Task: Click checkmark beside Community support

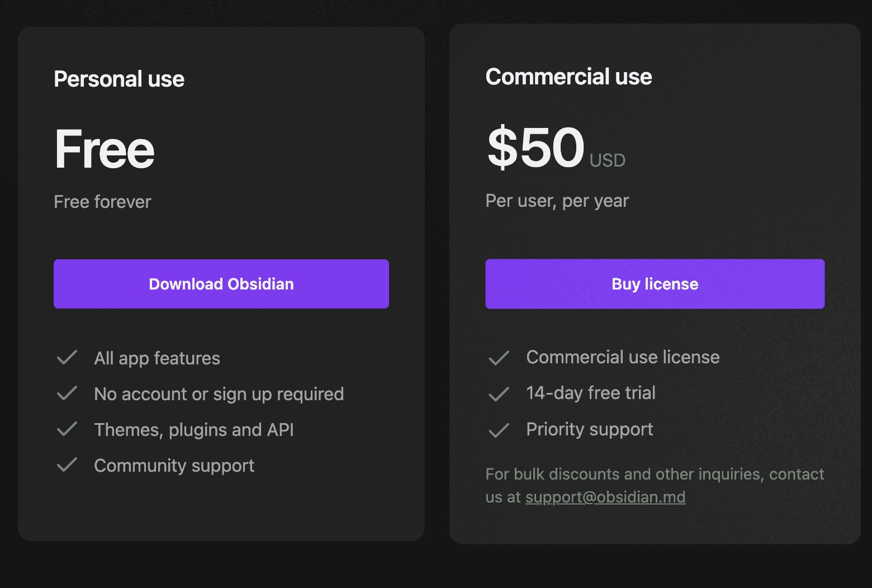Action: point(67,465)
